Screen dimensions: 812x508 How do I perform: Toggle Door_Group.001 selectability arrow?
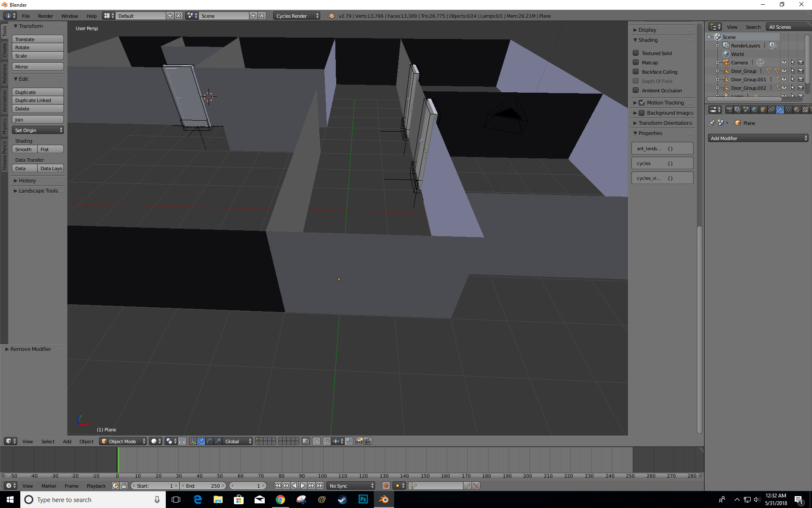(793, 79)
